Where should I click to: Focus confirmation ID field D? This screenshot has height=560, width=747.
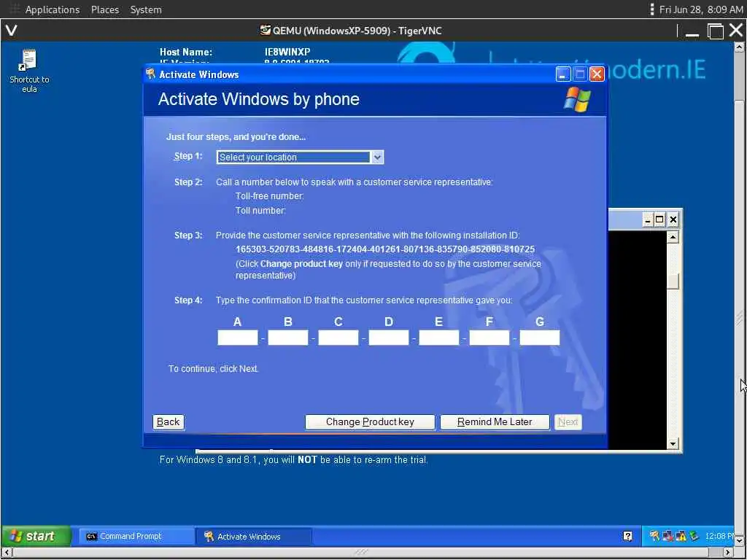coord(389,338)
